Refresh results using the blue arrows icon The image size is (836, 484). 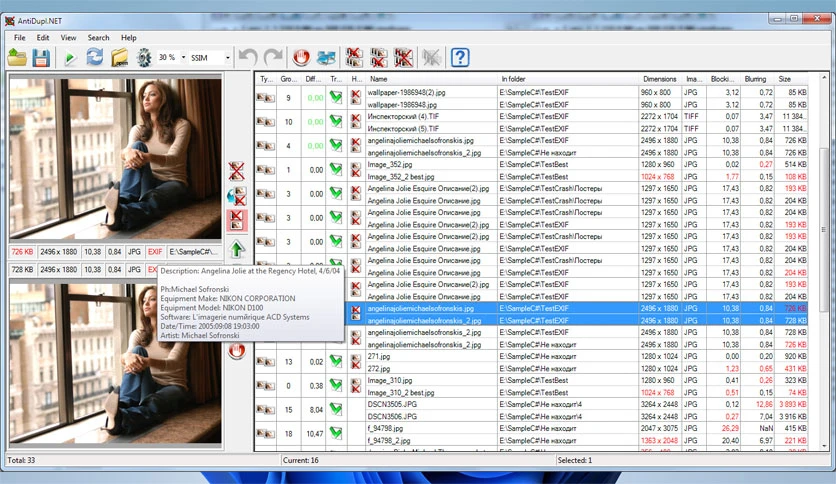(x=95, y=57)
